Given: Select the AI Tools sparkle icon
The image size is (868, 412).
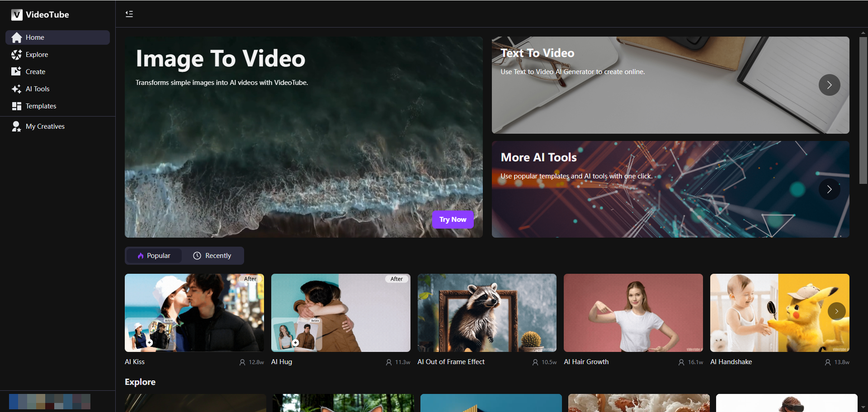Looking at the screenshot, I should pos(16,89).
